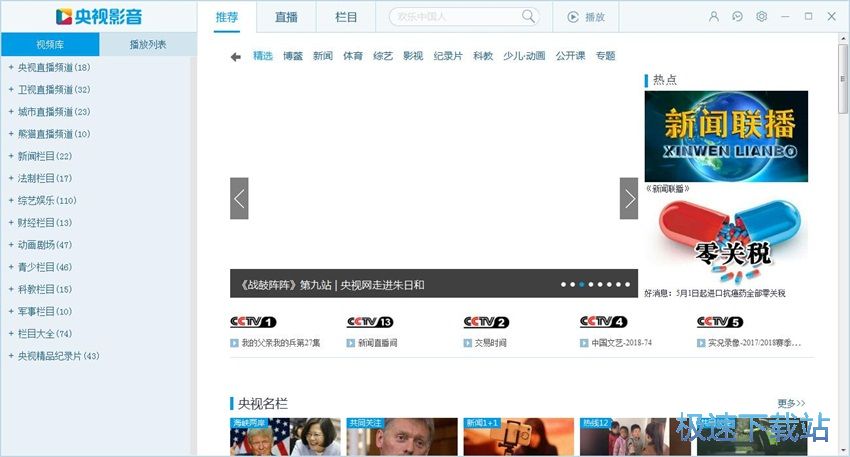
Task: Expand 财经栏目(13) category
Action: pyautogui.click(x=11, y=223)
